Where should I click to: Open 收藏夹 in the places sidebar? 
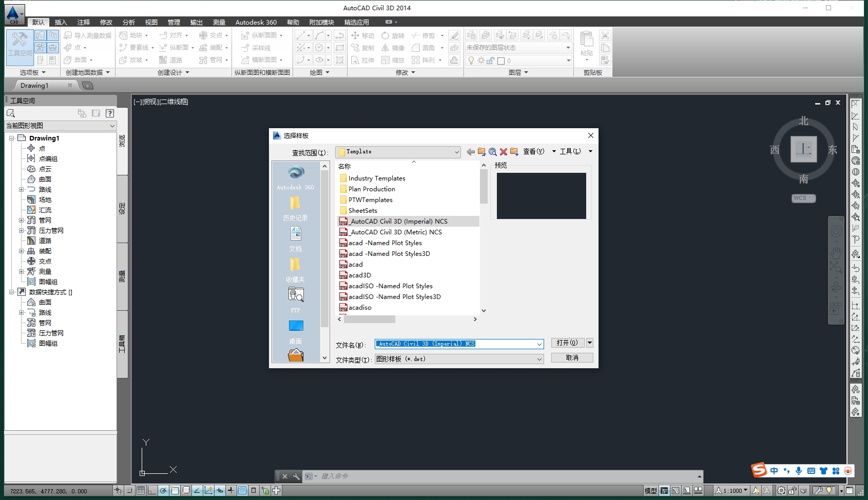[296, 270]
